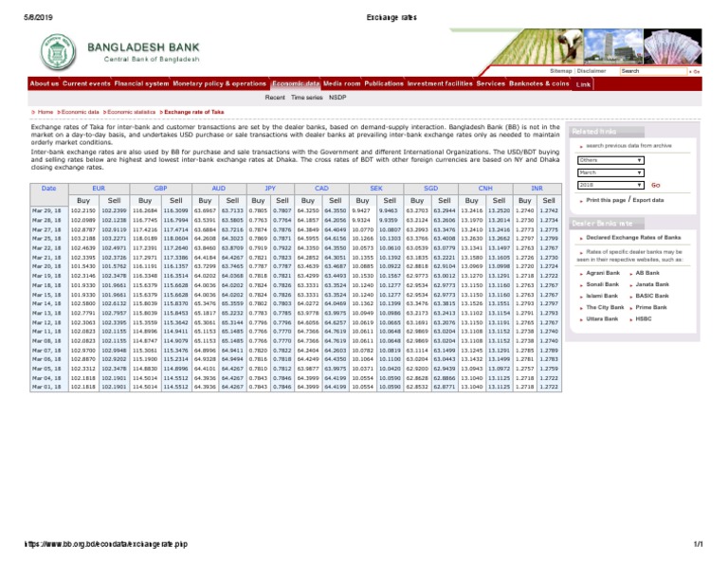Image resolution: width=728 pixels, height=562 pixels.
Task: Click the Bangladesh Bank logo emblem
Action: tap(58, 52)
